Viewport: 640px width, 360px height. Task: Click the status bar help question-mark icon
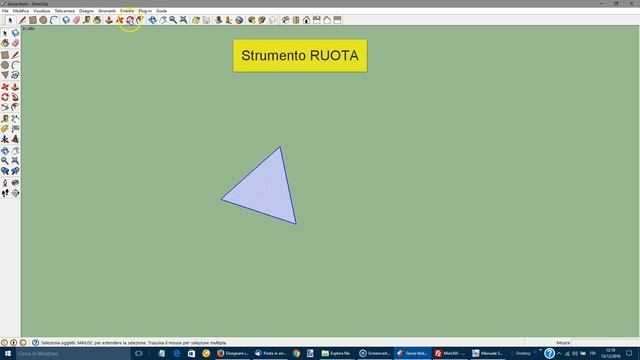pyautogui.click(x=36, y=342)
